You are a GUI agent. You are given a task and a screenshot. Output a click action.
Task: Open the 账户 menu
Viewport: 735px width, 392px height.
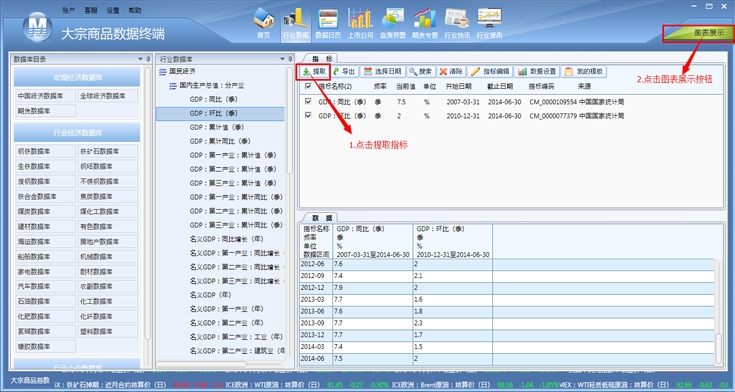coord(68,10)
